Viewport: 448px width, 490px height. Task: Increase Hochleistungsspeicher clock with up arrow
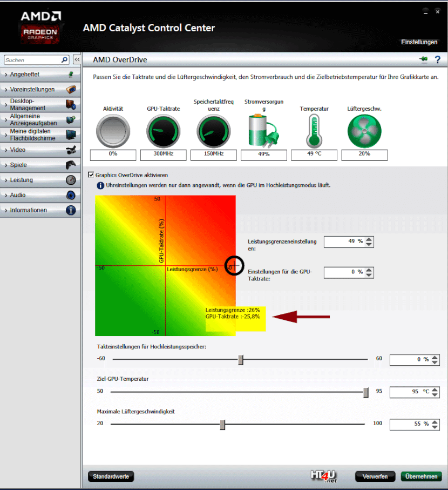pos(435,357)
